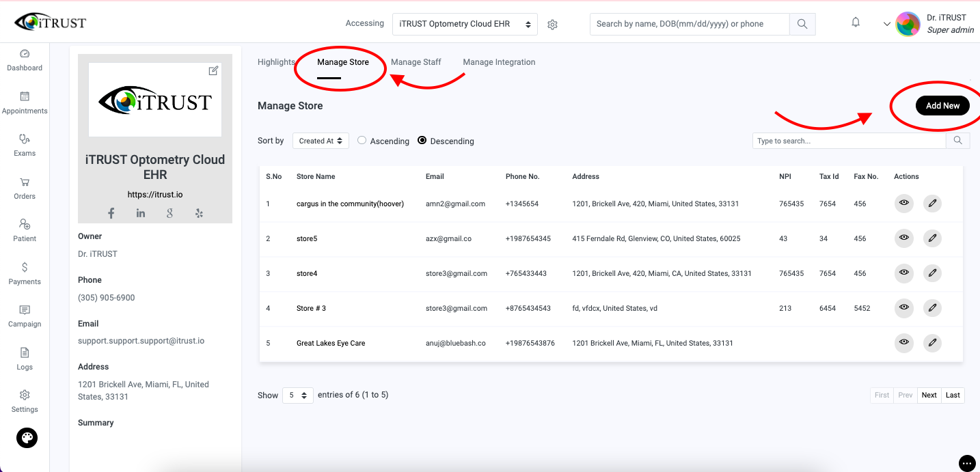Select the Descending sort radio button
The height and width of the screenshot is (472, 980).
click(422, 140)
